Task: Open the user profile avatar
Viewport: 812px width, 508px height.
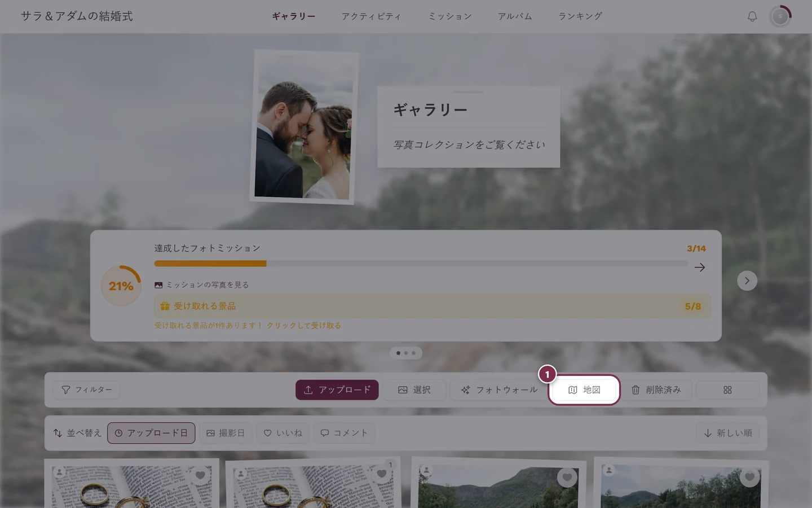Action: coord(780,16)
